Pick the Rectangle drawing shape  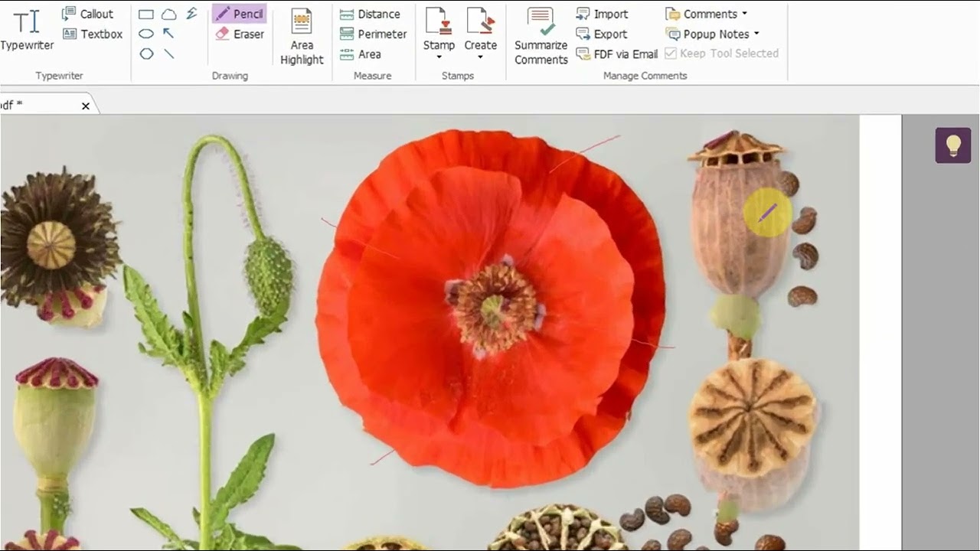[146, 14]
